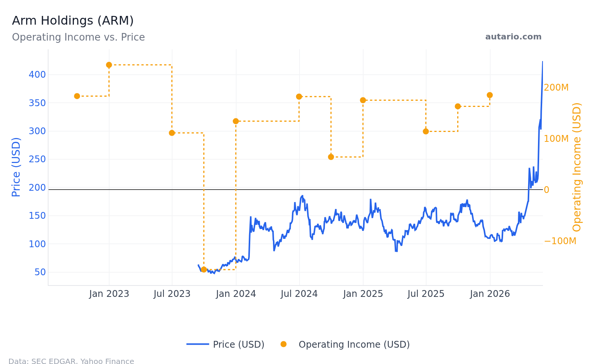Click the 100M operating income tick

pos(556,139)
